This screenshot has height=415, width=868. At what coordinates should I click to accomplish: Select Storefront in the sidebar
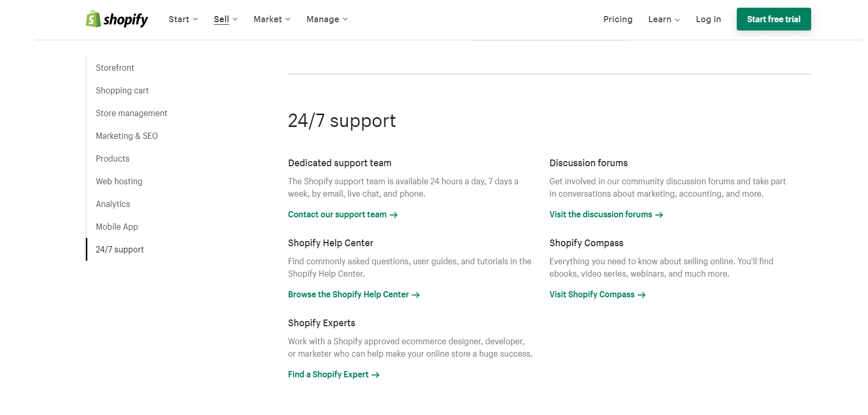coord(115,68)
